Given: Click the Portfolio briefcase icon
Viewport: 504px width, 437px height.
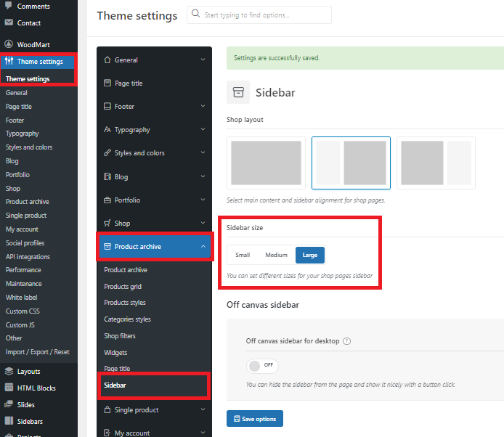Looking at the screenshot, I should click(x=107, y=200).
